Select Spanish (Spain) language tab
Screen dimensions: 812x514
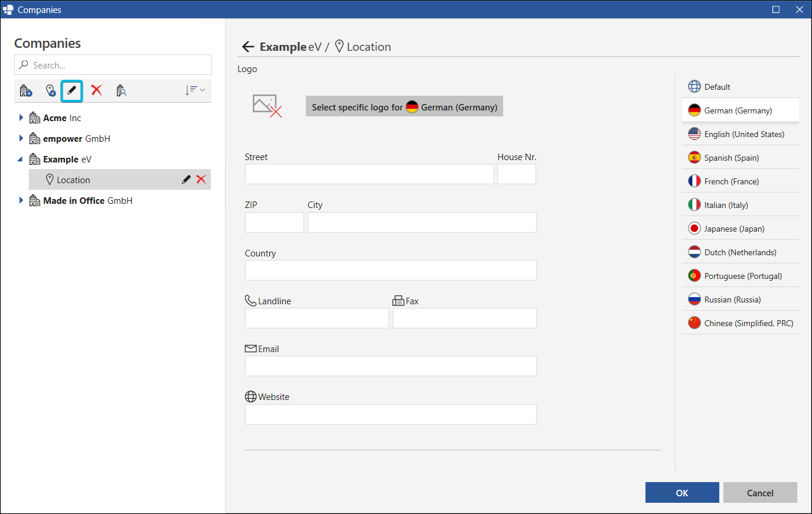[x=741, y=157]
